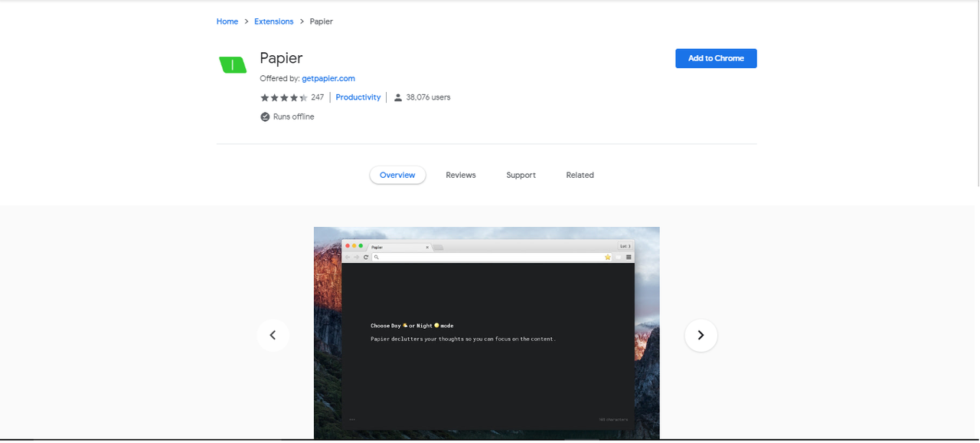Image resolution: width=980 pixels, height=443 pixels.
Task: Click the star rating icons
Action: (x=284, y=97)
